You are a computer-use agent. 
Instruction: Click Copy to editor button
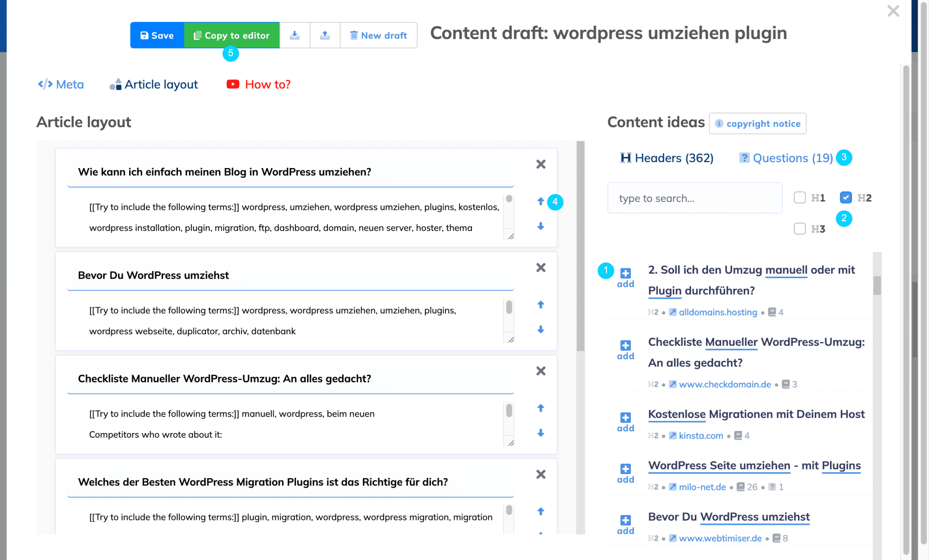(x=232, y=35)
